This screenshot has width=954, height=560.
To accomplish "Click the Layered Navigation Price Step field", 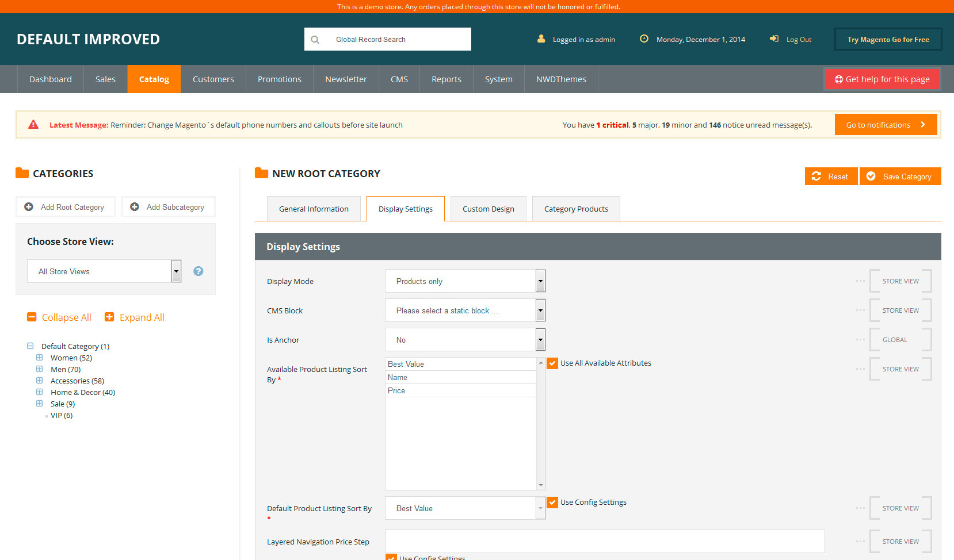I will pos(604,542).
